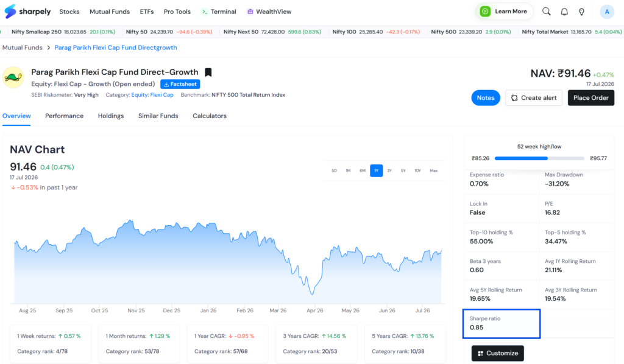Click the Customize button
This screenshot has width=624, height=364.
[497, 353]
